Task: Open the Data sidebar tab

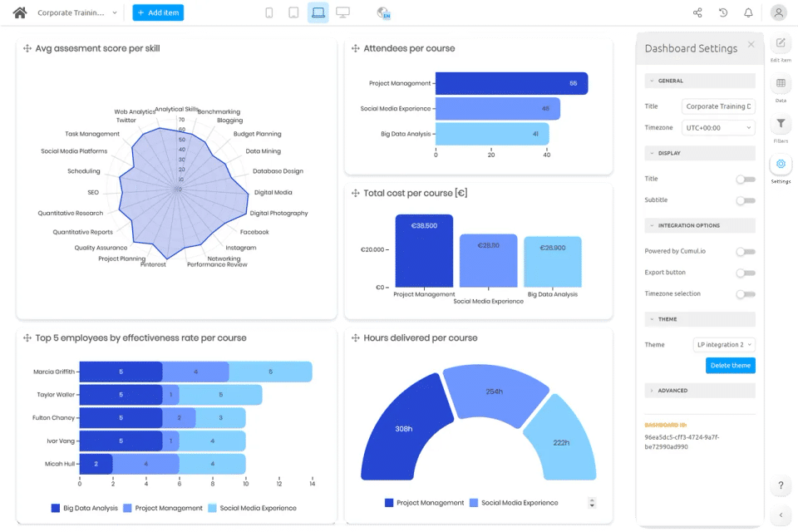Action: click(781, 88)
